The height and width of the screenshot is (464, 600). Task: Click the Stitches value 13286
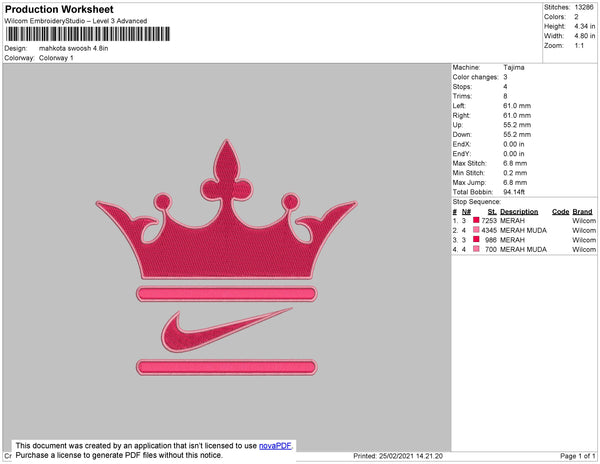(584, 7)
